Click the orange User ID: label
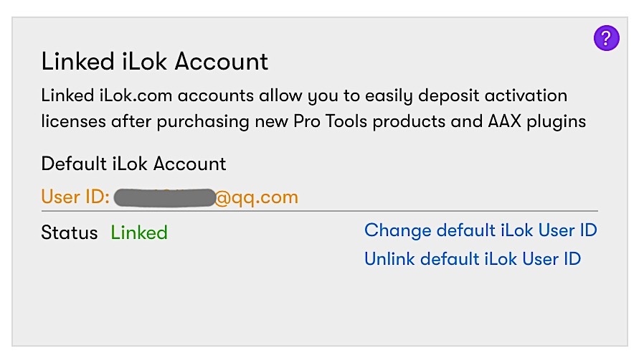The height and width of the screenshot is (356, 644). tap(75, 197)
